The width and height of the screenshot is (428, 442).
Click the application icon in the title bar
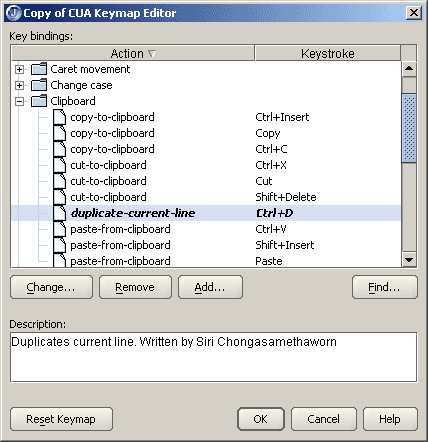[x=14, y=13]
